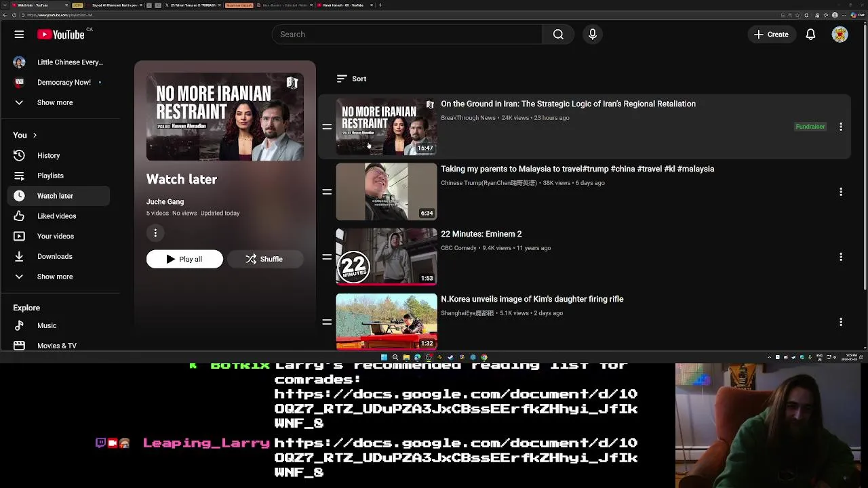868x488 pixels.
Task: Click the Malaysia video thumbnail
Action: coord(387,192)
